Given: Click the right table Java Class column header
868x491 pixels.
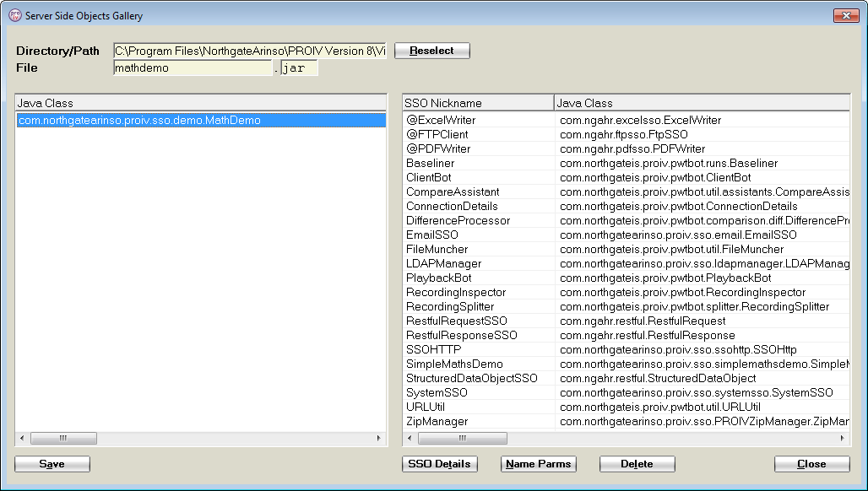Looking at the screenshot, I should pyautogui.click(x=702, y=103).
